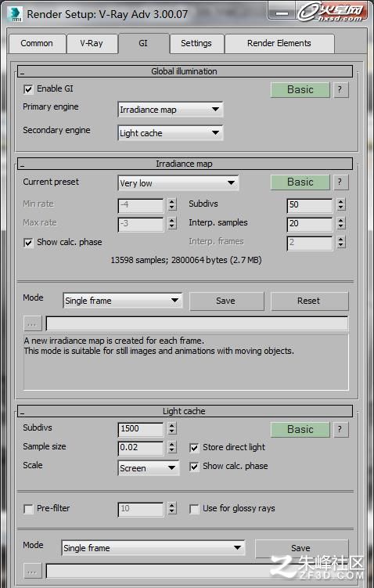Screen dimensions: 374x588
Task: Toggle light cache Show calc. phase
Action: 194,467
